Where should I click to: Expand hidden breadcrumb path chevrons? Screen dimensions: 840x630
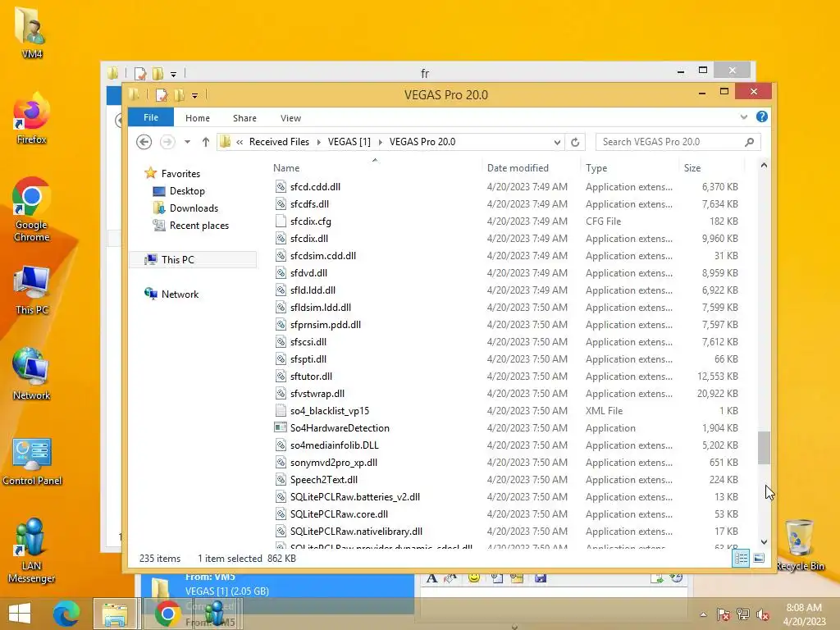[240, 142]
